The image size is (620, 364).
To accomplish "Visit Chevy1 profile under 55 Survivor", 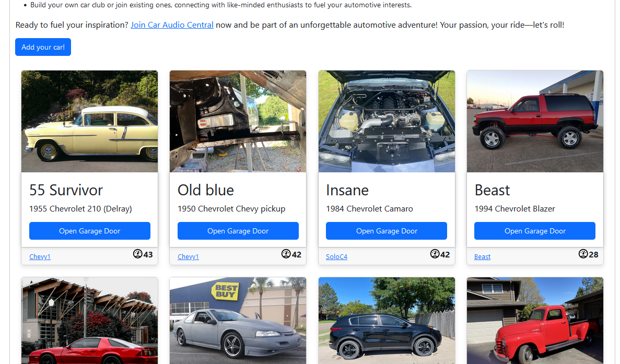I will click(40, 257).
